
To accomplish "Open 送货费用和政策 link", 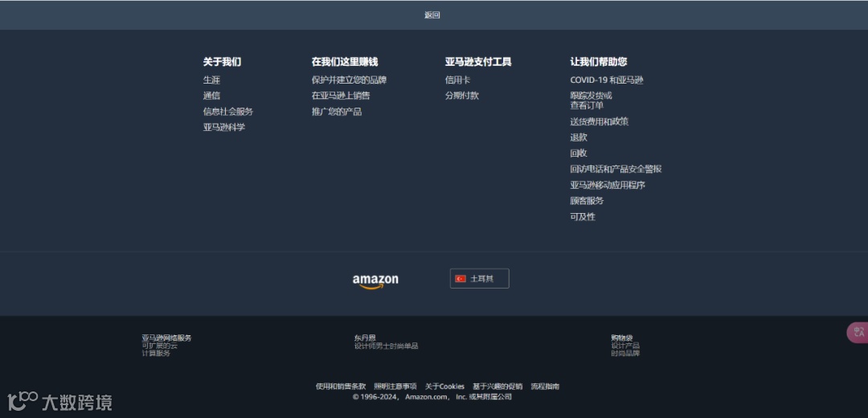I will [x=599, y=122].
